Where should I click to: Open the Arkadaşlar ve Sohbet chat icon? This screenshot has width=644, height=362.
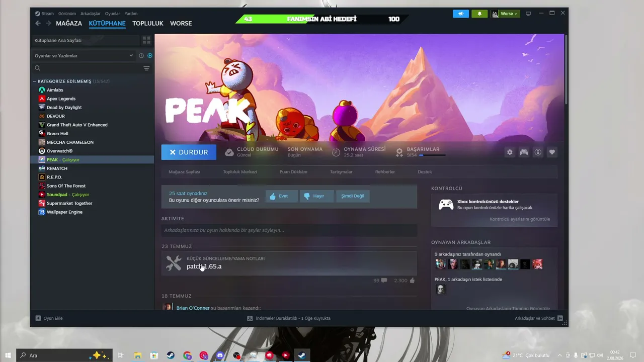point(560,318)
